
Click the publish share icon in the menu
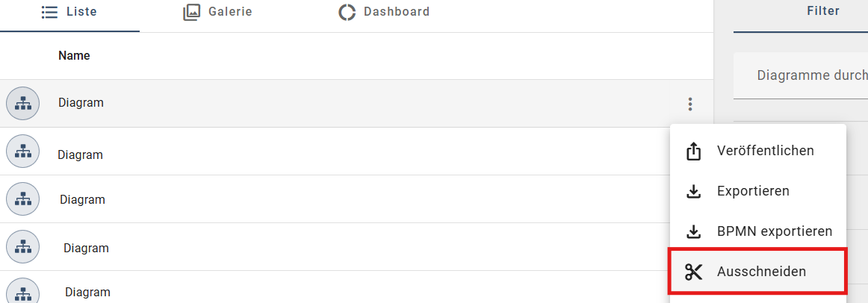point(694,151)
